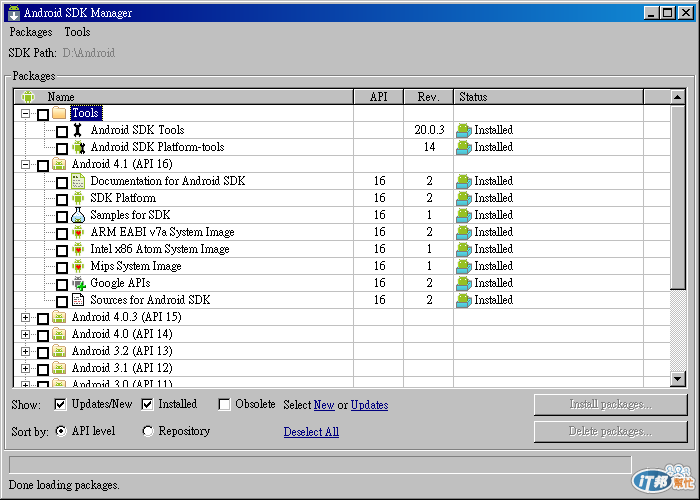Image resolution: width=700 pixels, height=500 pixels.
Task: Click the package list scrollbar thumb
Action: coord(678,197)
